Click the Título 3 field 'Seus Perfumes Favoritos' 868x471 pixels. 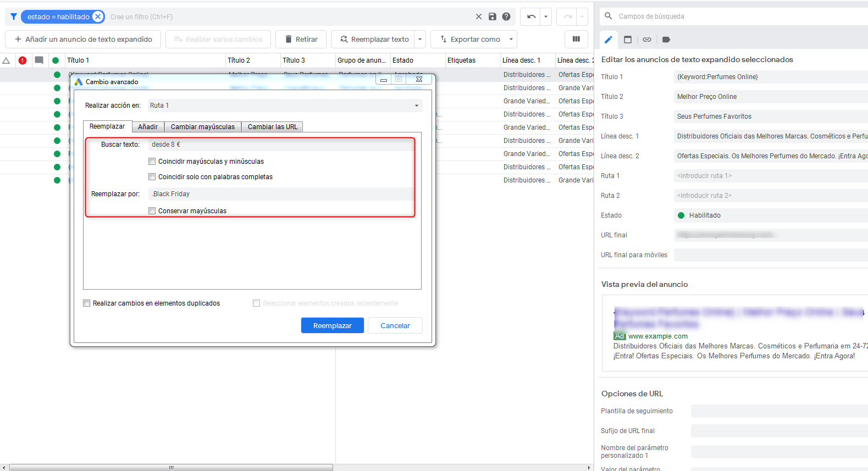coord(771,117)
